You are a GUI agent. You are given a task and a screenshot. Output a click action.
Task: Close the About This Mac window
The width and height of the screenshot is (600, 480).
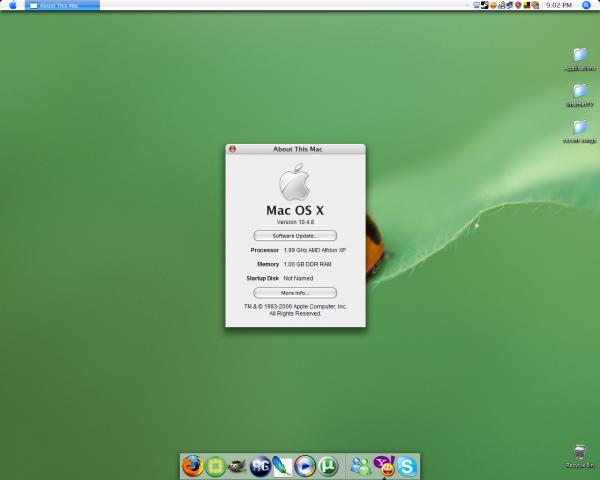pyautogui.click(x=232, y=149)
